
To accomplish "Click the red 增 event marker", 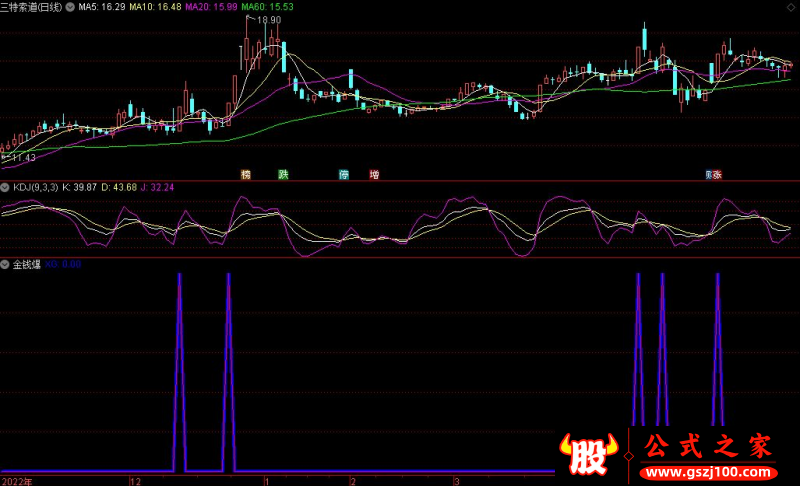I will point(374,174).
